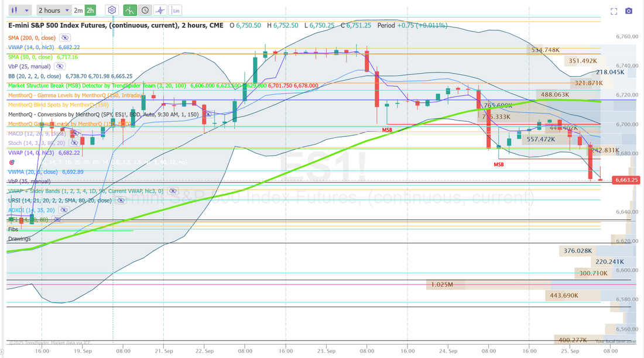
Task: Select the 2h timeframe button
Action: 90,11
